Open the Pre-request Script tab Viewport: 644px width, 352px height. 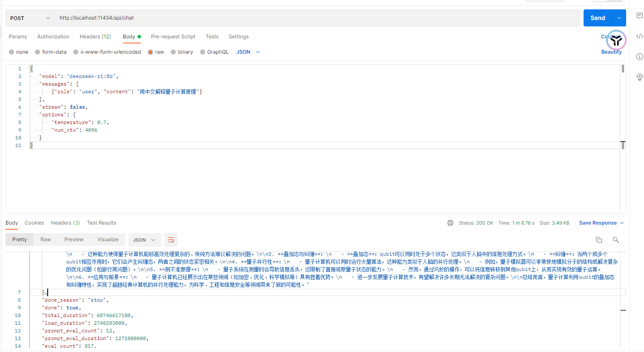173,37
